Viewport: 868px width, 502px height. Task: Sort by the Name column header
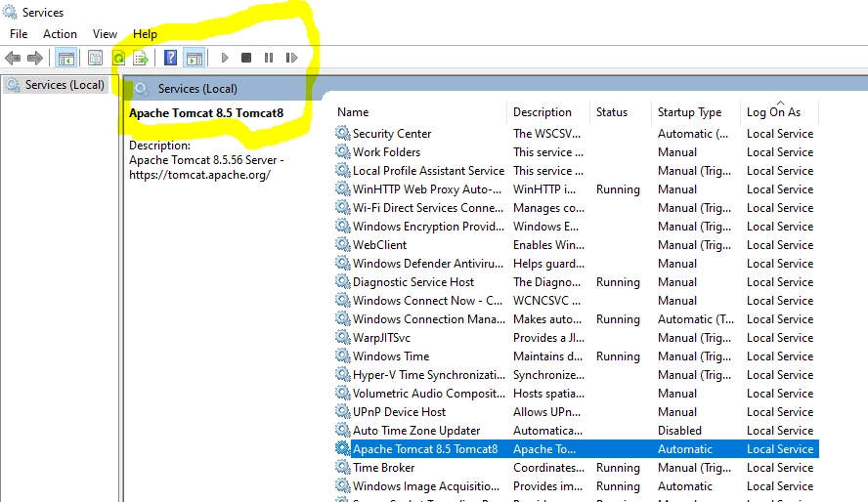[x=353, y=112]
